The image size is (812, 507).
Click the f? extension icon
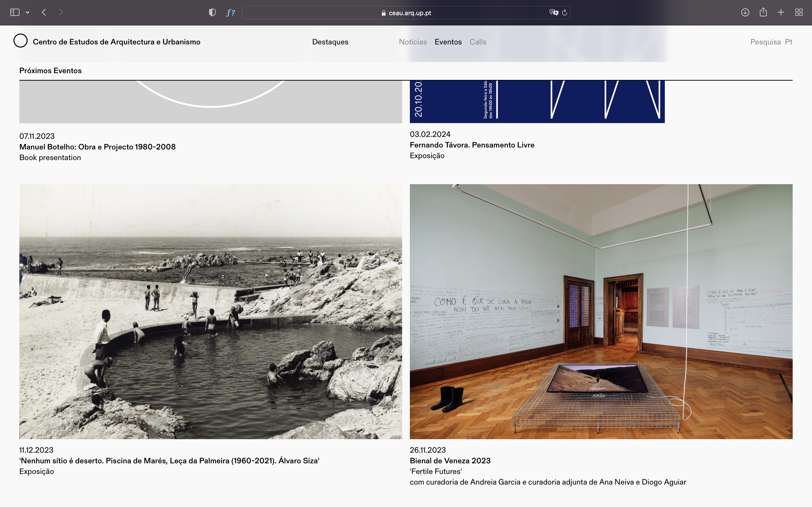[x=231, y=12]
